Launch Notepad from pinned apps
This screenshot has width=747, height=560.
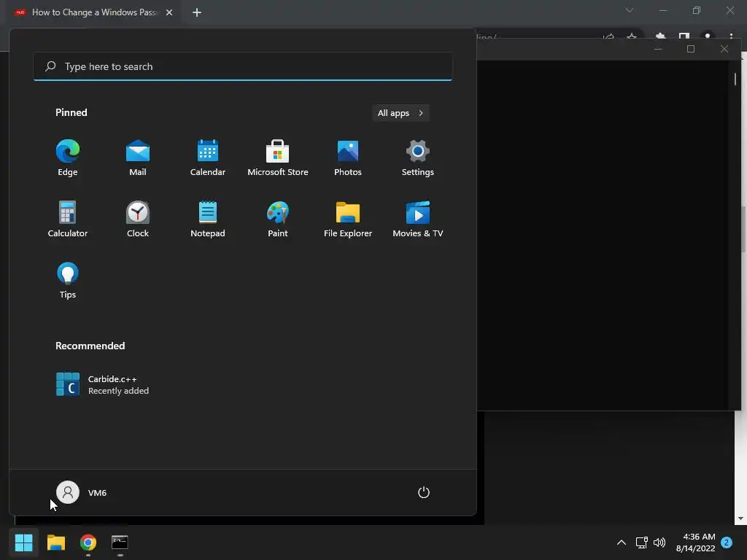(x=208, y=219)
